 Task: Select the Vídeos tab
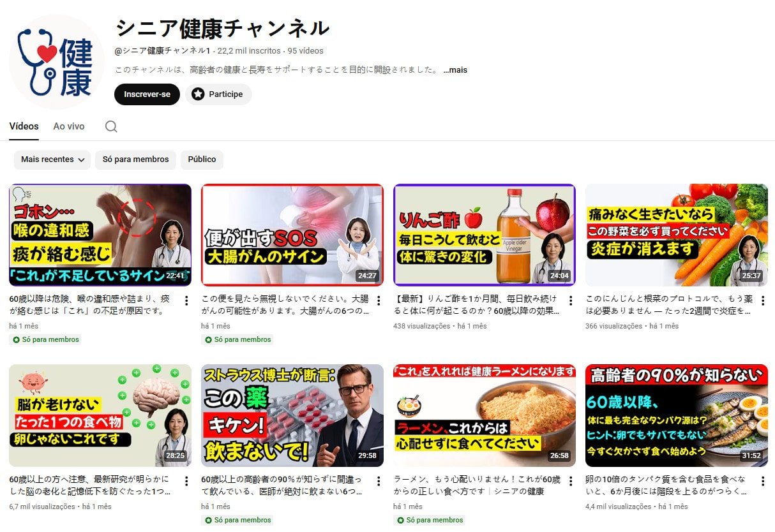24,126
